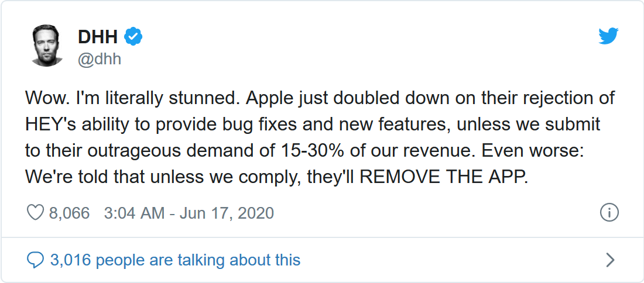Click the Twitter bird logo
Image resolution: width=644 pixels, height=283 pixels.
(x=608, y=36)
